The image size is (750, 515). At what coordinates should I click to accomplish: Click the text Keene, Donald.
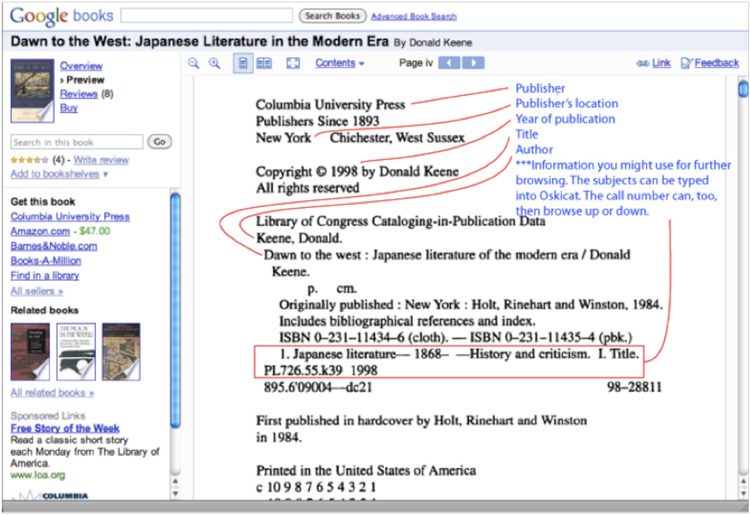[x=299, y=238]
